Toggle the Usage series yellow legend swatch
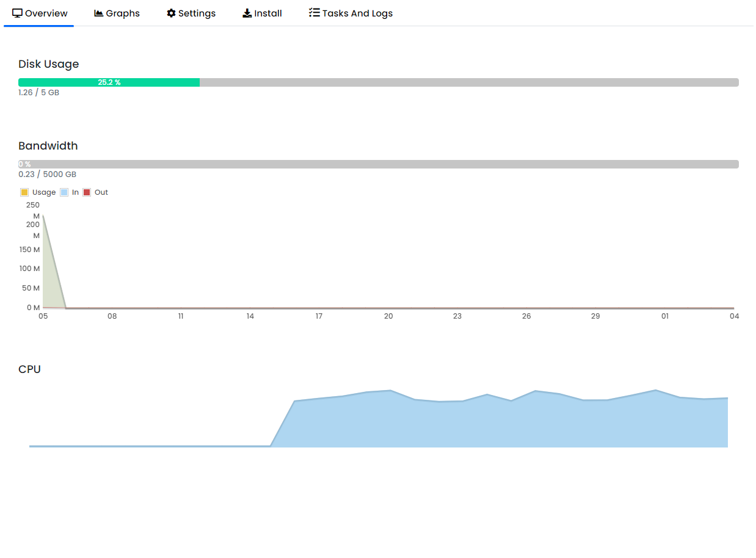This screenshot has width=756, height=558. pyautogui.click(x=24, y=192)
